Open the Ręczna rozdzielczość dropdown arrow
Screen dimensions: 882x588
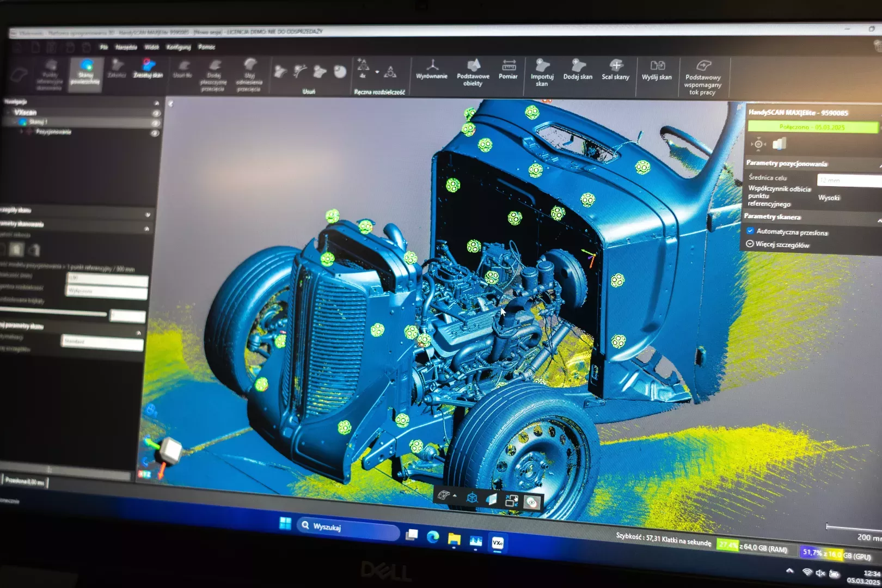377,71
